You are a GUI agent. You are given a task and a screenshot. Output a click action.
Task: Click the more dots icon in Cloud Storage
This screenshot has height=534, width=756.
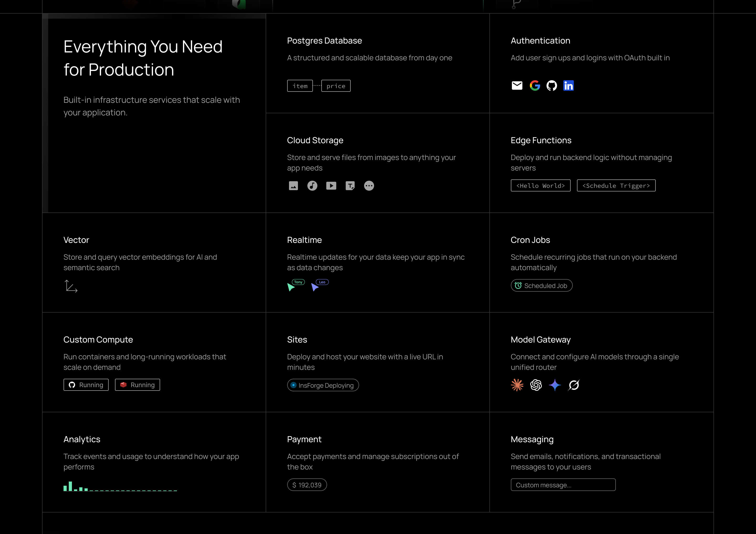pyautogui.click(x=369, y=186)
